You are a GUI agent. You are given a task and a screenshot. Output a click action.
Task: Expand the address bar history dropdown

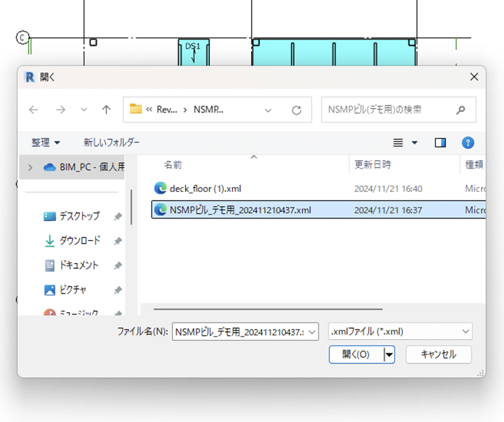268,110
